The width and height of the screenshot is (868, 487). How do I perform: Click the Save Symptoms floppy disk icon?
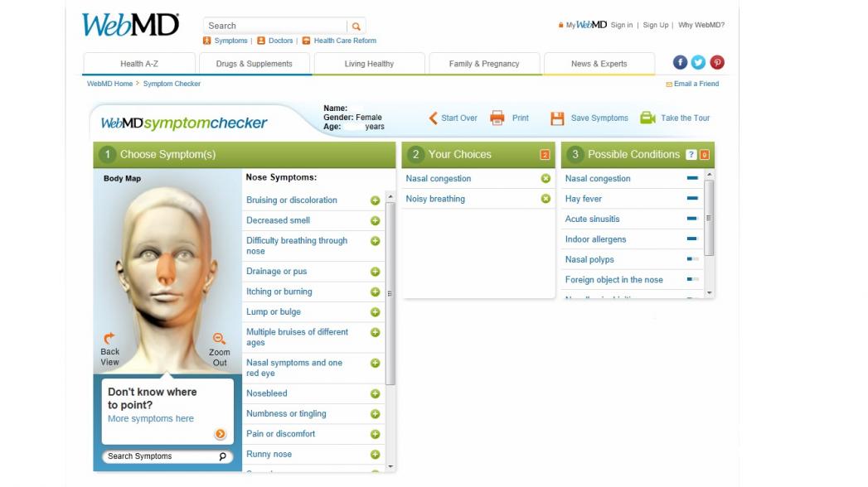(557, 118)
